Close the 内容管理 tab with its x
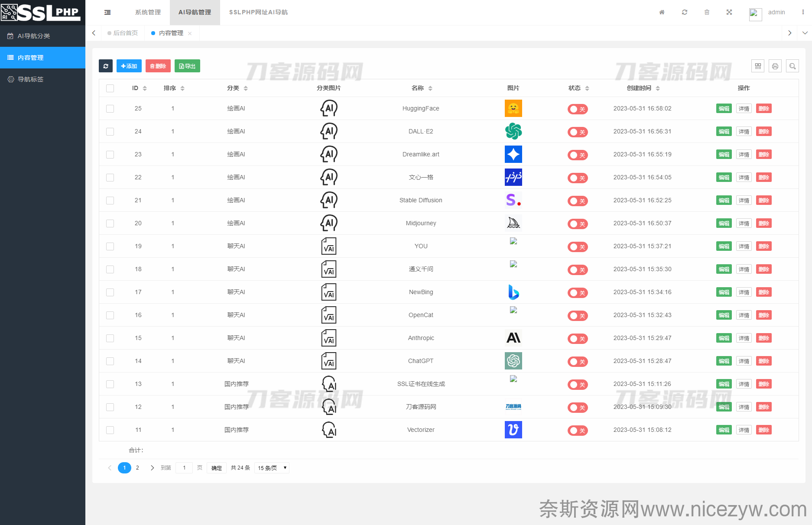The image size is (812, 525). 190,33
